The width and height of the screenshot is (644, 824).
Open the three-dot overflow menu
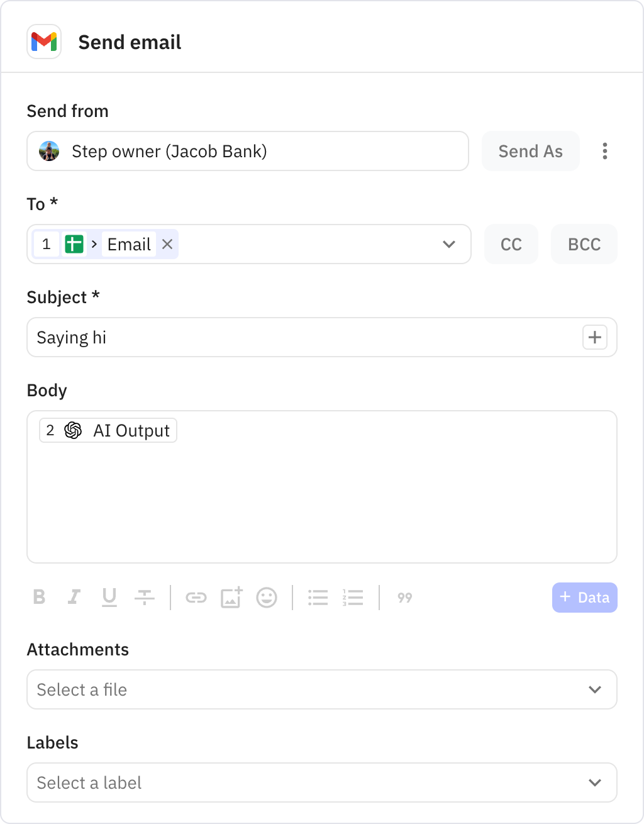click(604, 151)
